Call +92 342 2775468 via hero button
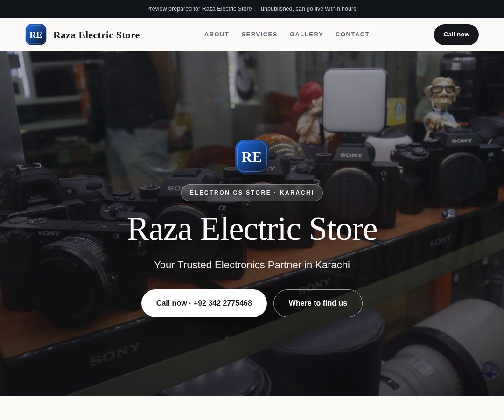Image resolution: width=504 pixels, height=420 pixels. tap(204, 303)
